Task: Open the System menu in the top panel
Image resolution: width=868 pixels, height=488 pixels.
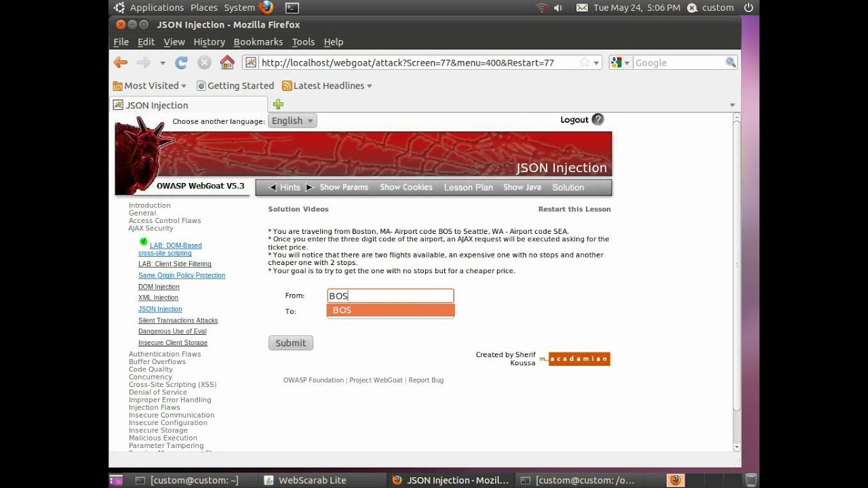Action: (239, 7)
